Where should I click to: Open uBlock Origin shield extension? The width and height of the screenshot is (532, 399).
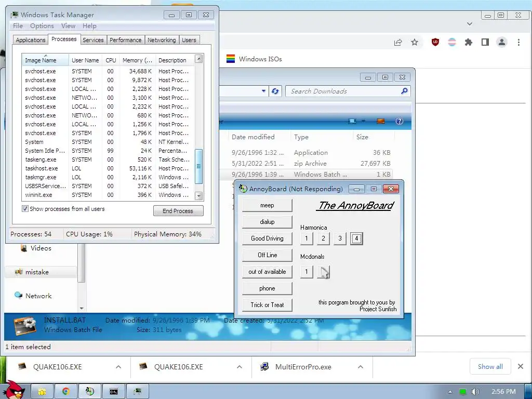435,42
